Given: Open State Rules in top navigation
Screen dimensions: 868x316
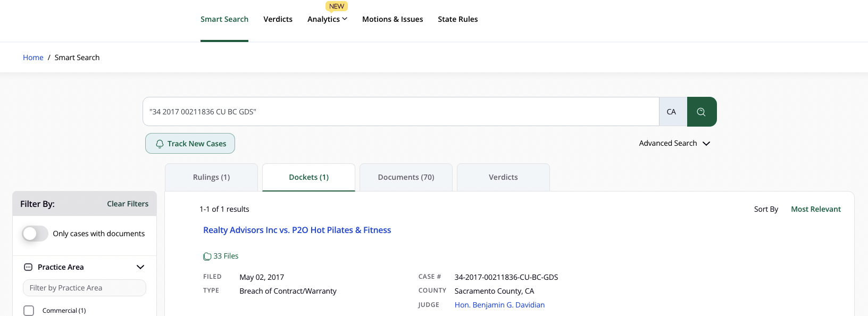Looking at the screenshot, I should [457, 19].
